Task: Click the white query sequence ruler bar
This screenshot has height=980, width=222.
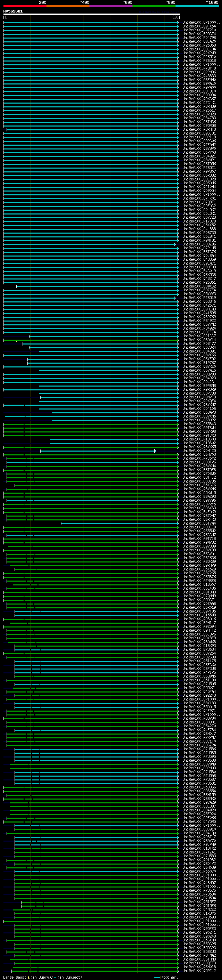Action: tap(92, 15)
